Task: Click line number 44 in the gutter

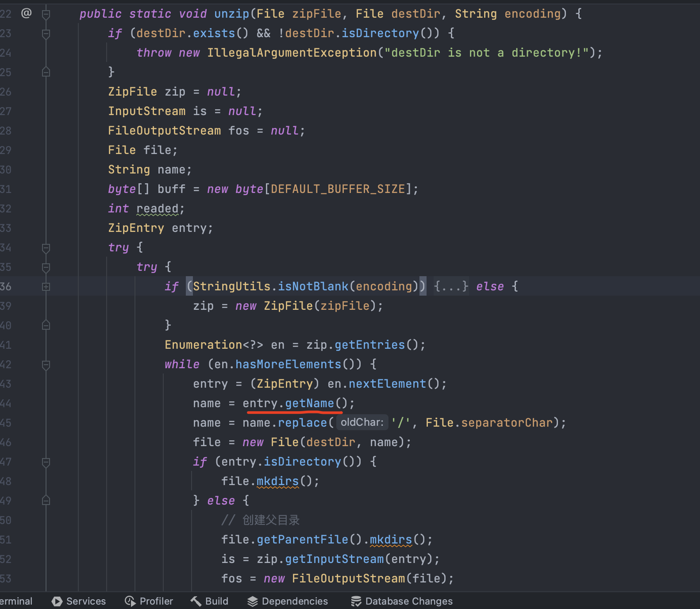Action: click(6, 403)
